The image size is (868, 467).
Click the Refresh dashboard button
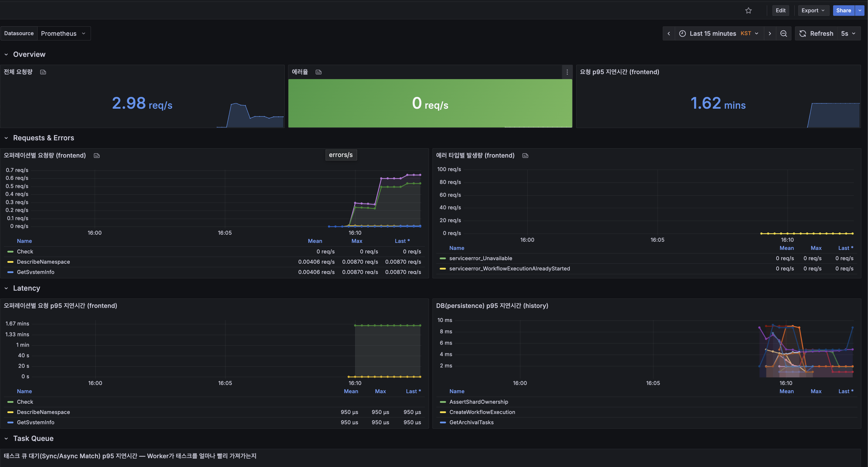pyautogui.click(x=816, y=33)
